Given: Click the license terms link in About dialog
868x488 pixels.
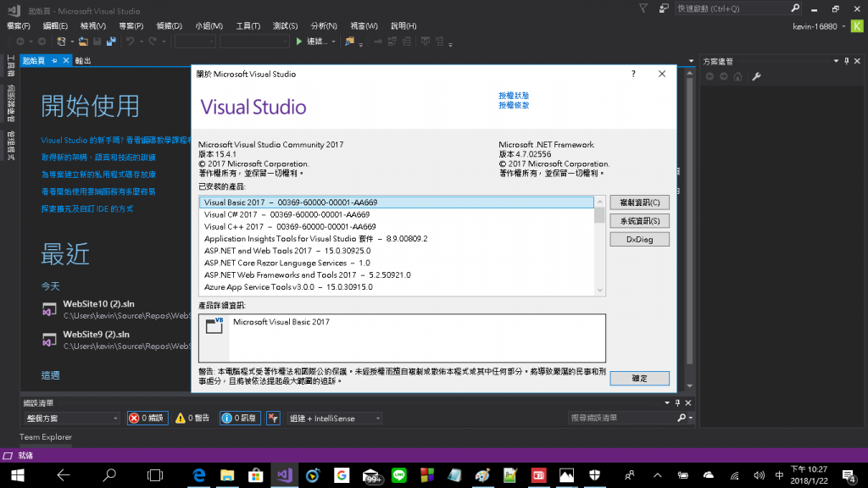Looking at the screenshot, I should (514, 105).
